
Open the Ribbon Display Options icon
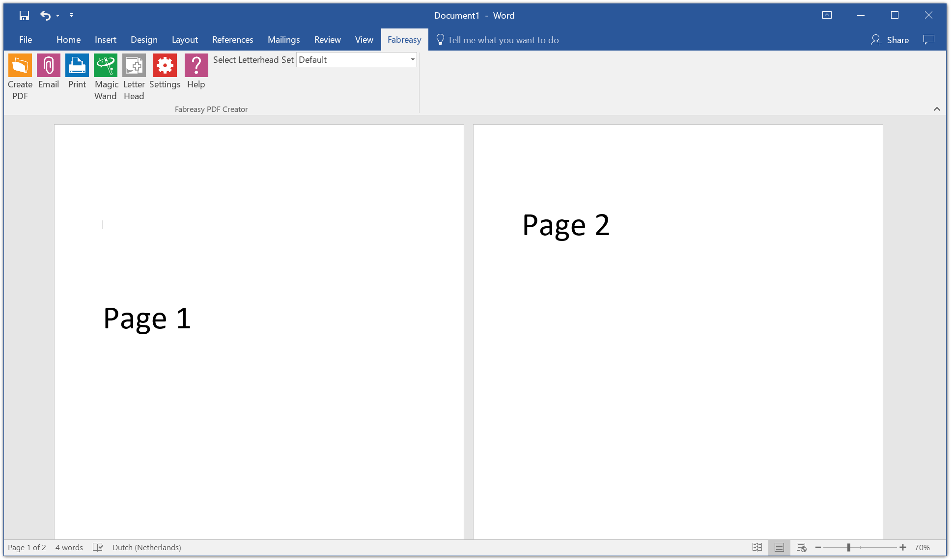point(827,15)
